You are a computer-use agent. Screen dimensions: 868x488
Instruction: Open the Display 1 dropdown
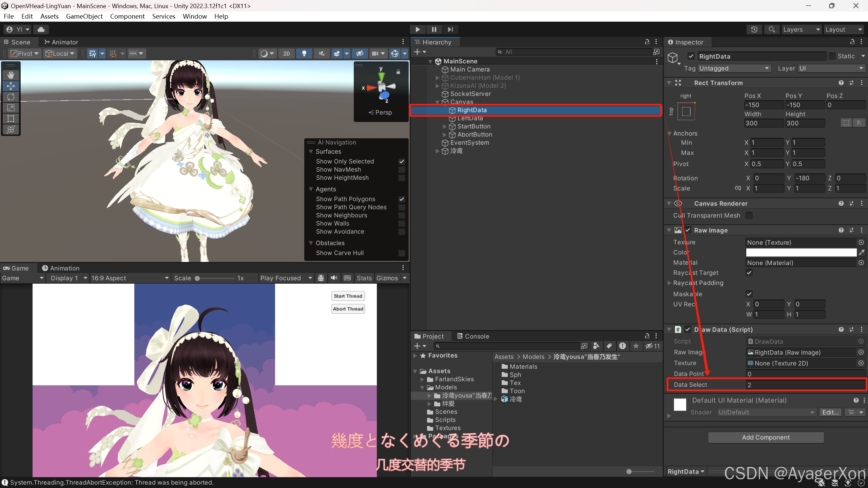click(69, 278)
